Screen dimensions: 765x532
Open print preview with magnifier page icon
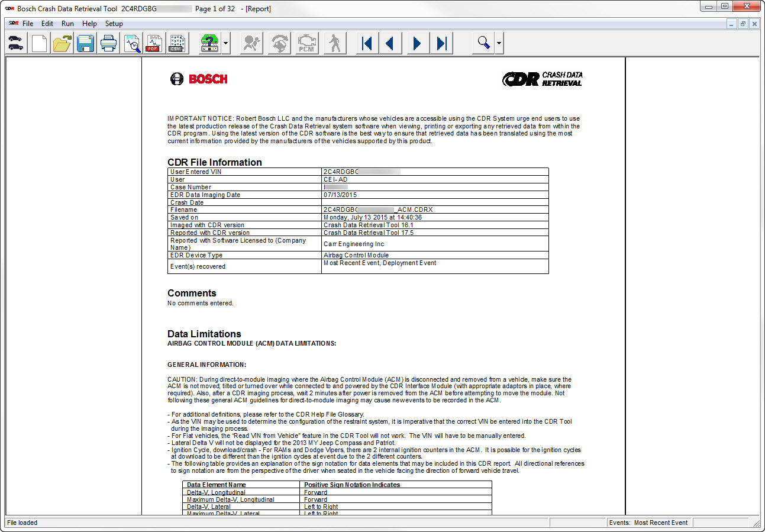click(131, 43)
